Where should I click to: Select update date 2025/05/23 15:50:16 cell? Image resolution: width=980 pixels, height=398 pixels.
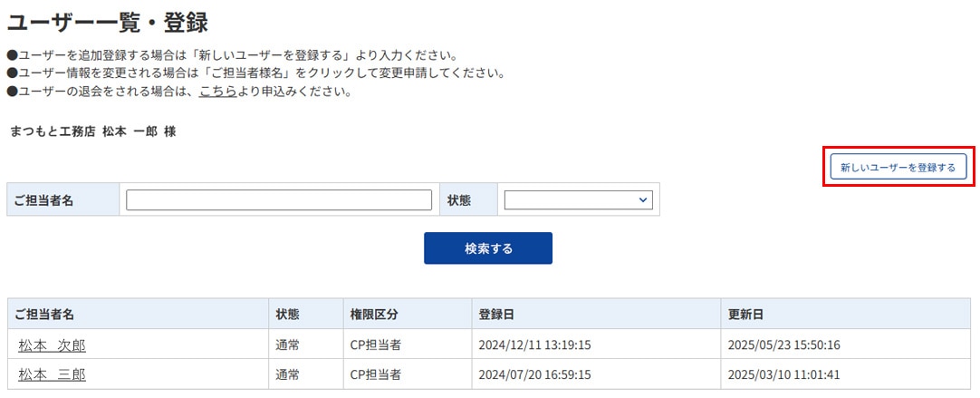[x=783, y=345]
